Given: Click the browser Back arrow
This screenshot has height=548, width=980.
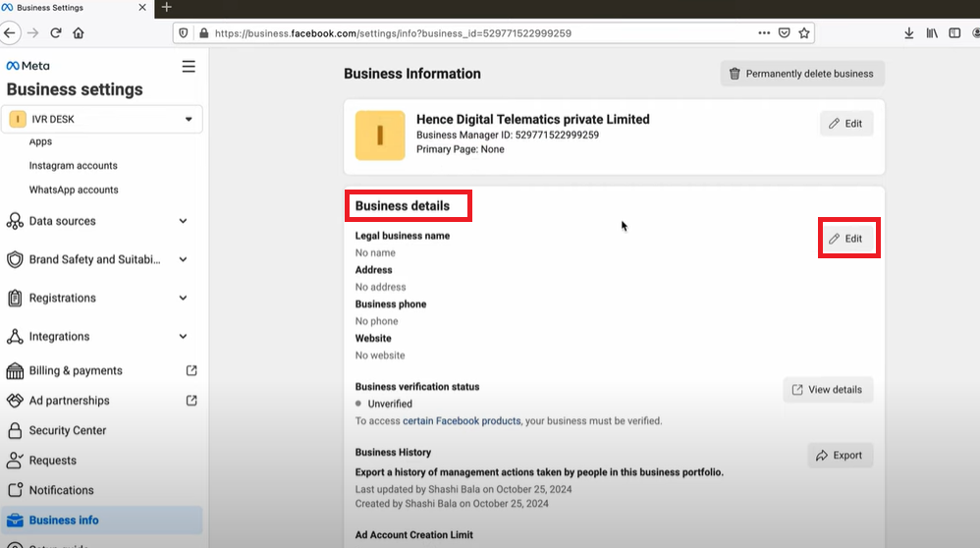Looking at the screenshot, I should click(x=10, y=33).
